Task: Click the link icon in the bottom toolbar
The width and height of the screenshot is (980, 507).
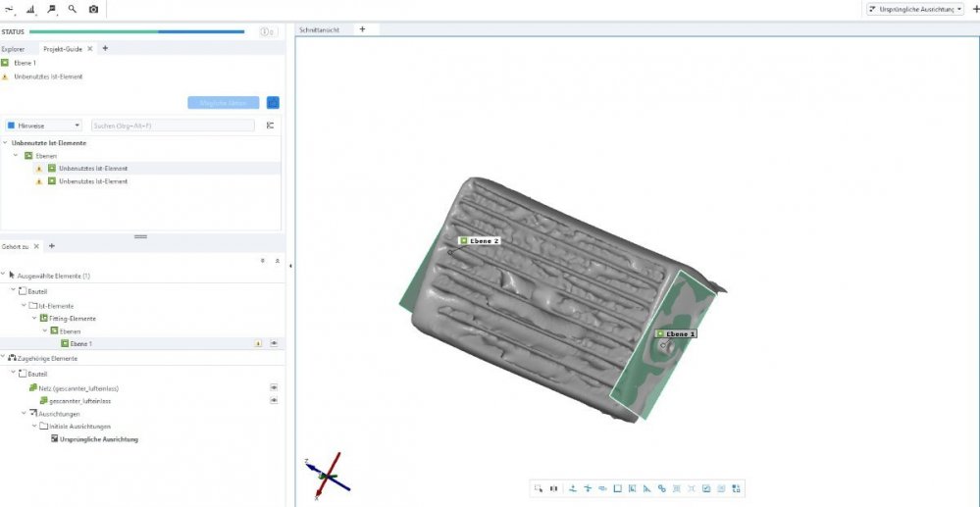Action: tap(662, 488)
